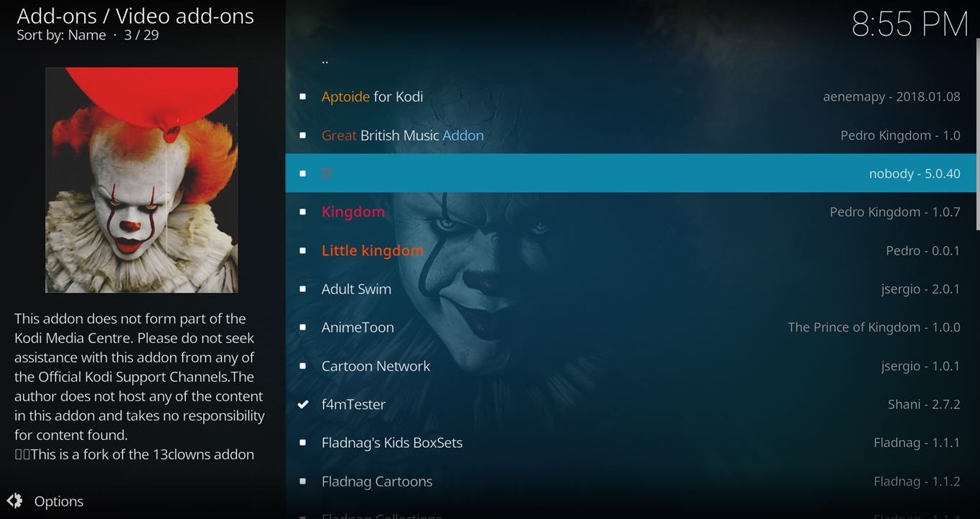Viewport: 980px width, 519px height.
Task: Click the checkmark icon next to f4mTester
Action: 303,404
